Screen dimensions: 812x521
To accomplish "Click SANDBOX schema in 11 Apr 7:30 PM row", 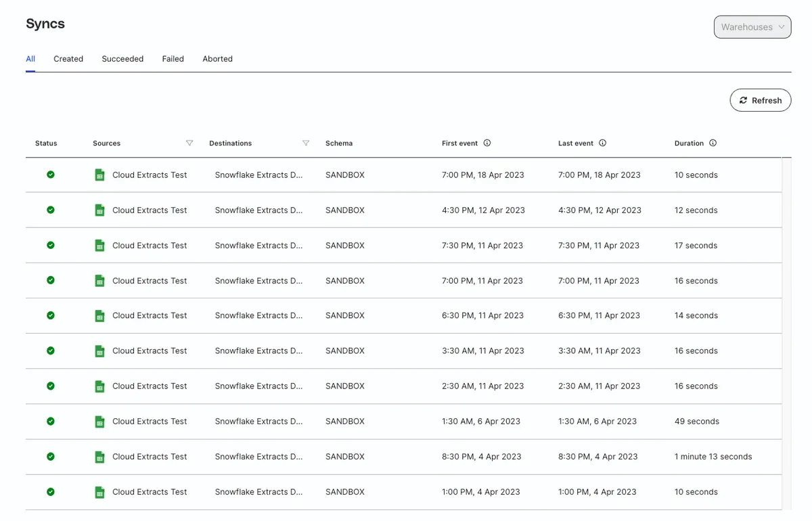I will tap(345, 245).
